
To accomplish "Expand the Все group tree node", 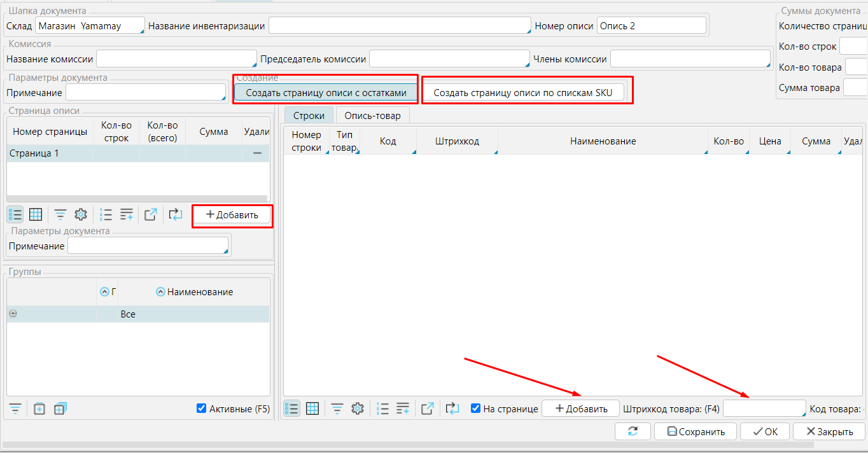I will [x=13, y=314].
